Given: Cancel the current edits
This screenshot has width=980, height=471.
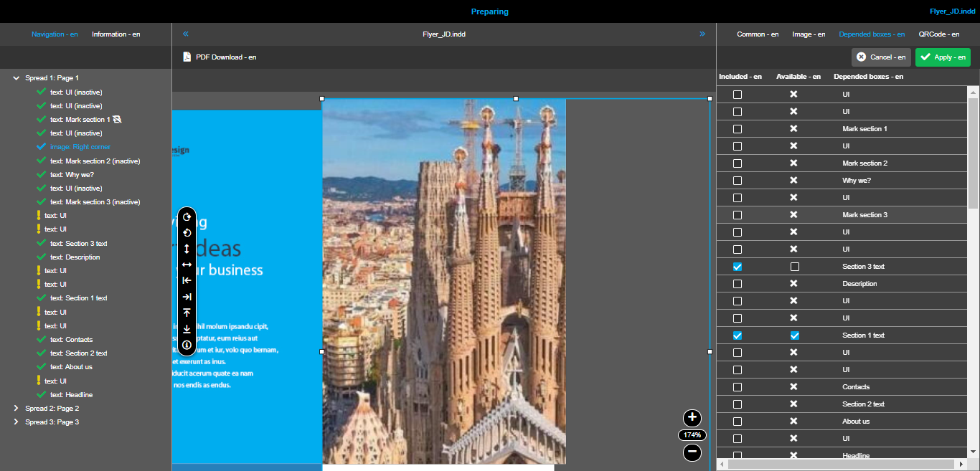Looking at the screenshot, I should [881, 57].
